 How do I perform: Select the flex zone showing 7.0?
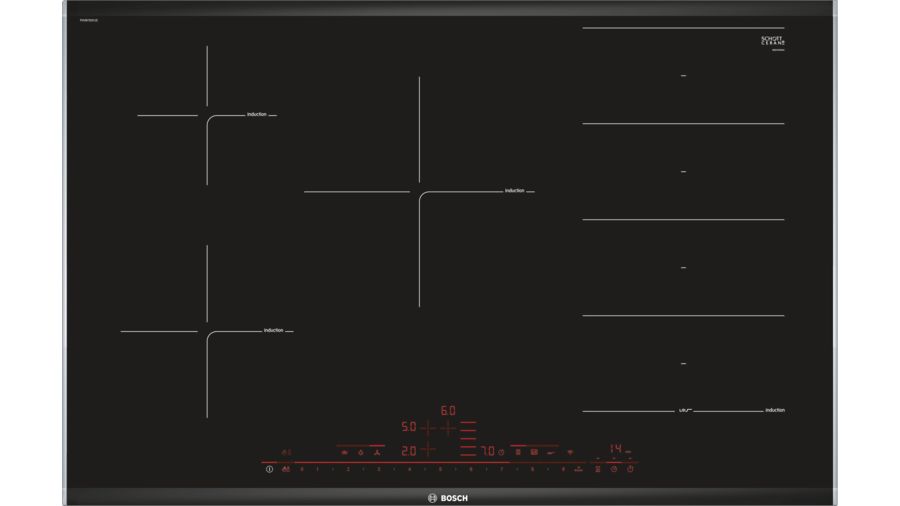[487, 451]
